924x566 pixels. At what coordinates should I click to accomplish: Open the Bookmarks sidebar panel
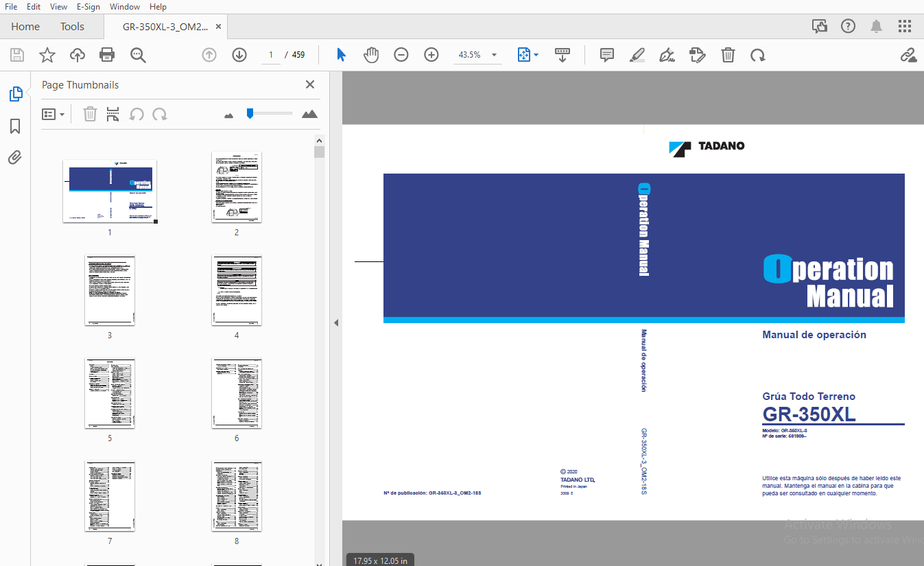tap(15, 126)
